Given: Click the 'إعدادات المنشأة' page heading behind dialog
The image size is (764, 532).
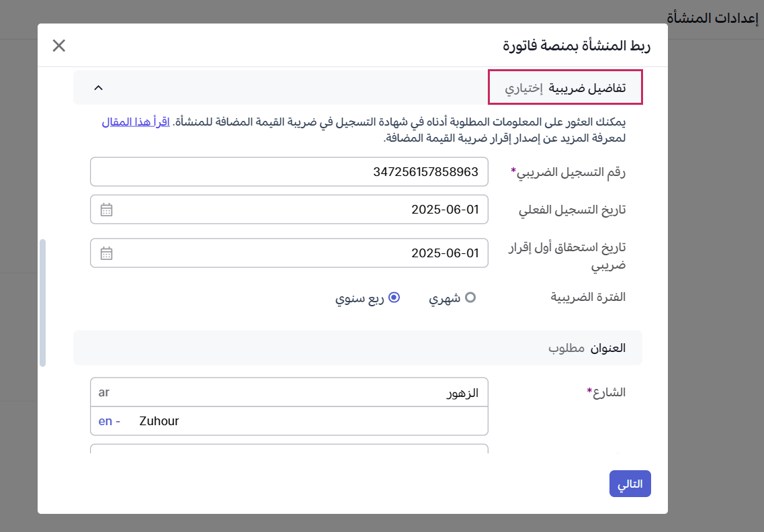Looking at the screenshot, I should pos(715,18).
